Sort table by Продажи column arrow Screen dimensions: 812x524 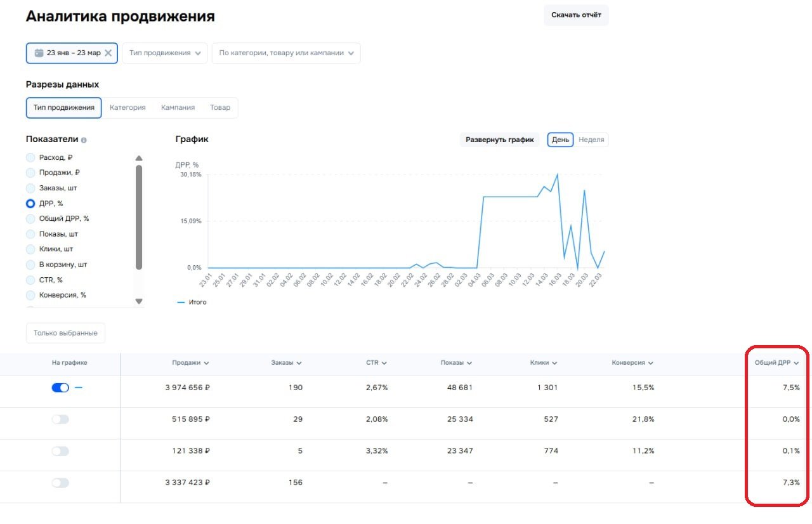tap(206, 363)
